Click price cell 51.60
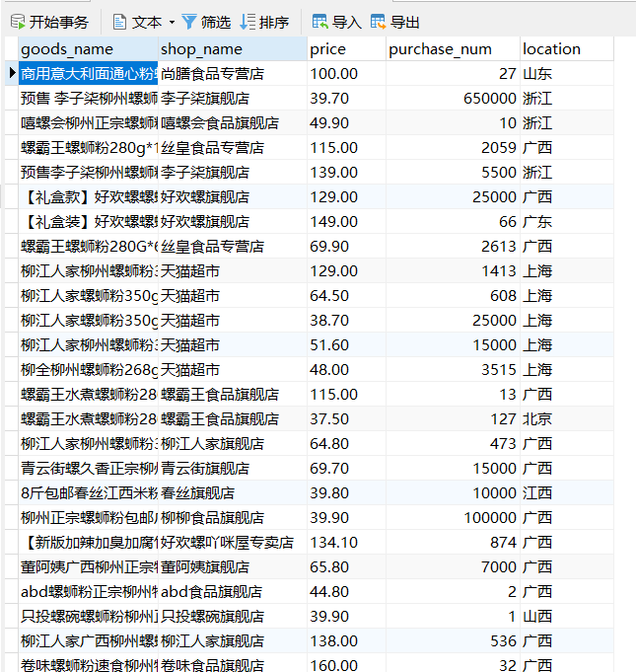The height and width of the screenshot is (672, 636). (346, 344)
